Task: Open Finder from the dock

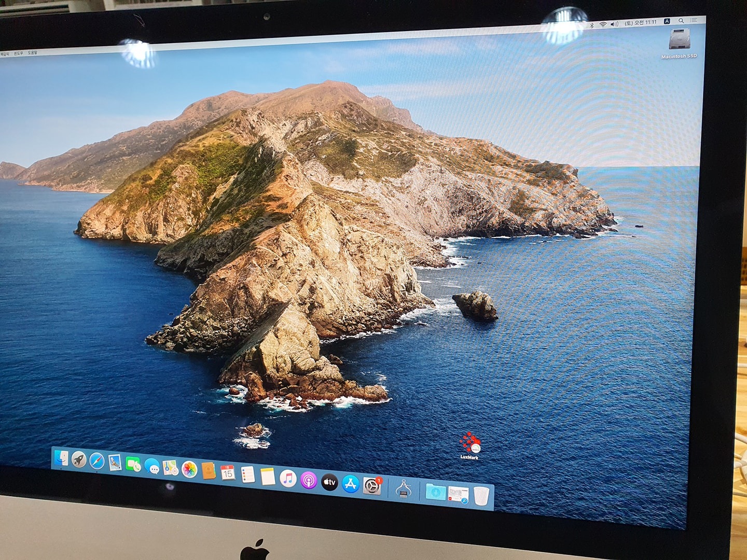Action: coord(61,458)
